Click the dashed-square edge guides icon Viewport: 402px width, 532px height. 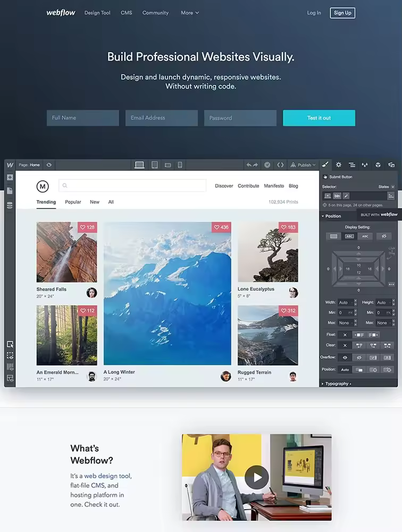tap(10, 355)
